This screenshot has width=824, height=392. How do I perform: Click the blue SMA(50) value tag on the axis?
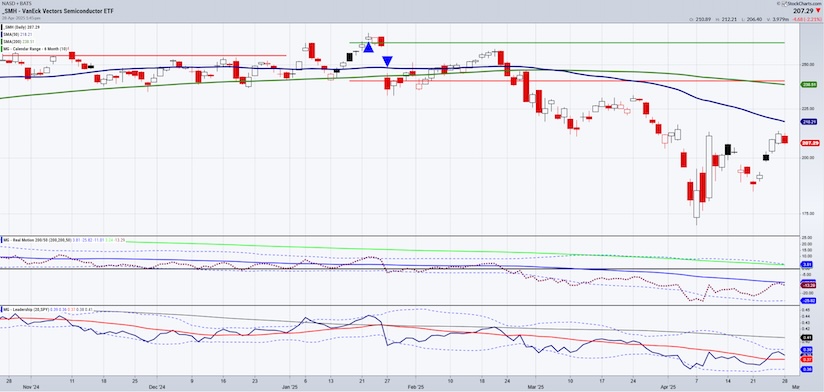[808, 121]
